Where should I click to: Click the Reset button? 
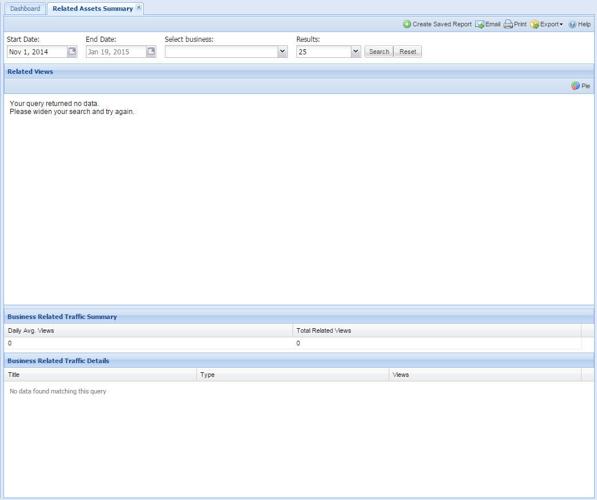[407, 51]
